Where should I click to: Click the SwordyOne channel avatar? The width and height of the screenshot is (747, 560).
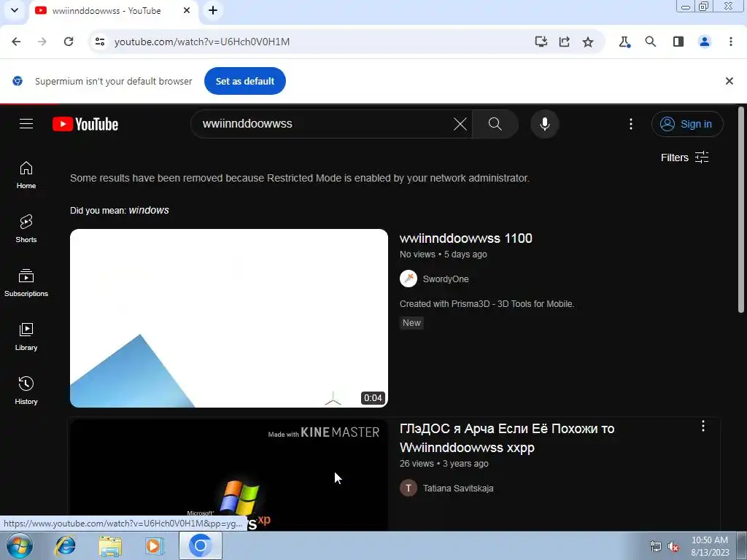point(409,279)
